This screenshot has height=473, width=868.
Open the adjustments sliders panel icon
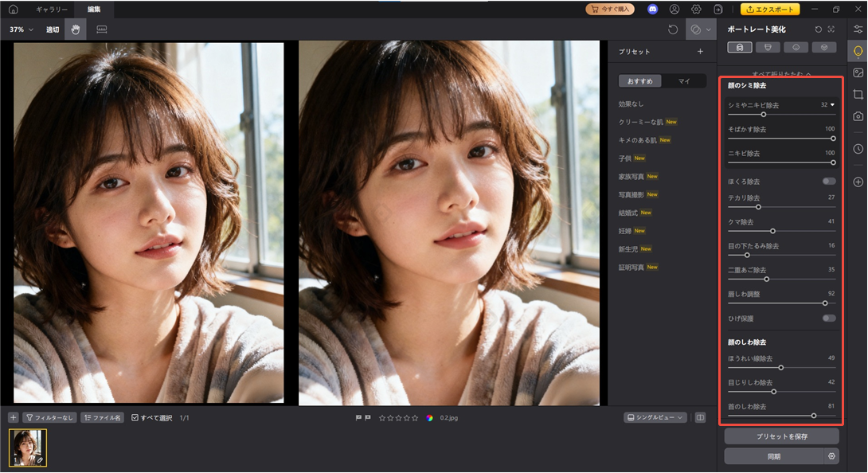[x=858, y=29]
